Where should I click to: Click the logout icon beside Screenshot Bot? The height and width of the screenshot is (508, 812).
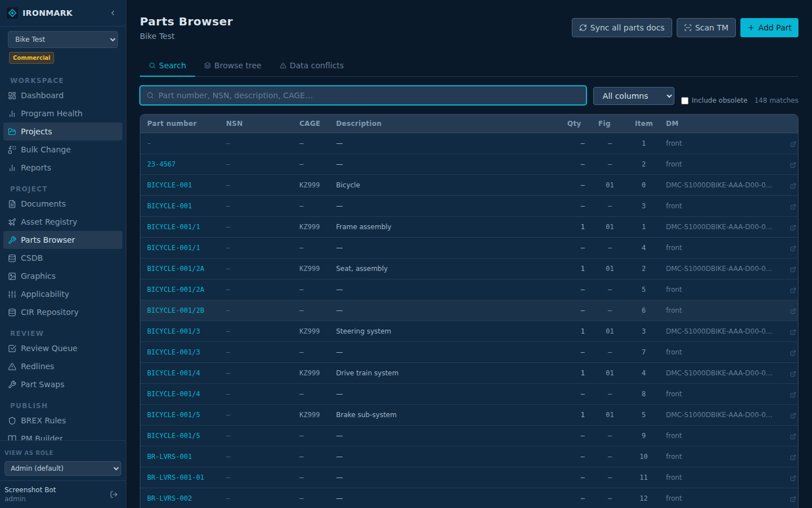pyautogui.click(x=114, y=494)
